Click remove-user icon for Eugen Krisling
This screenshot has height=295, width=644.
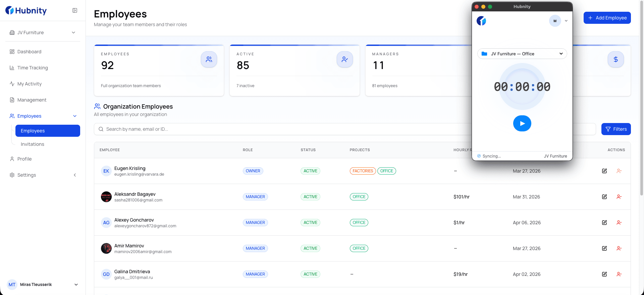pos(619,171)
